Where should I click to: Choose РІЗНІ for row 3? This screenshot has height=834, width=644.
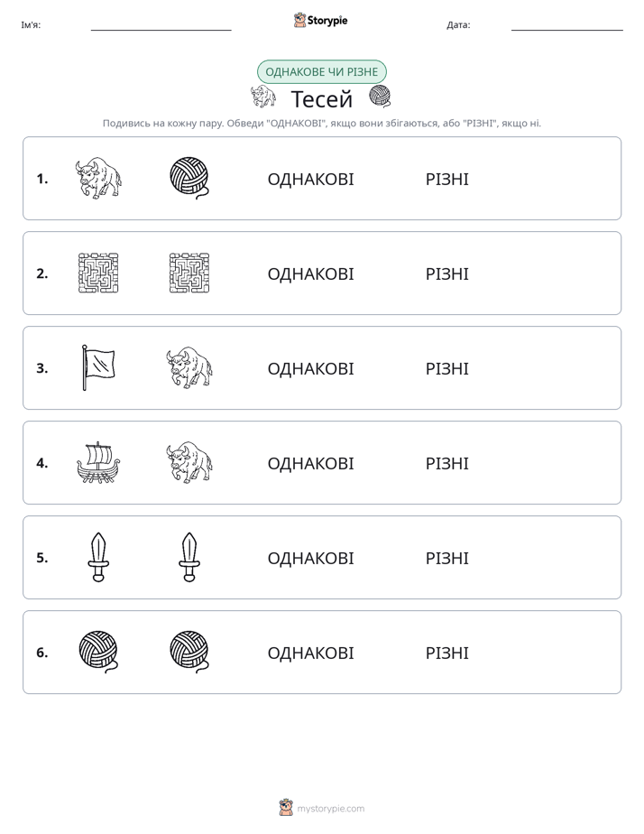click(x=446, y=368)
